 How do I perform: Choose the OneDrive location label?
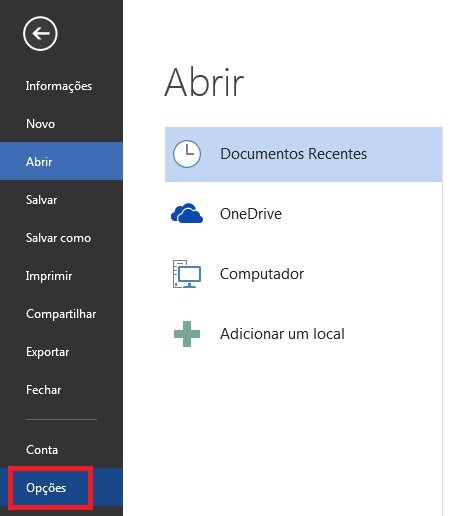tap(251, 214)
